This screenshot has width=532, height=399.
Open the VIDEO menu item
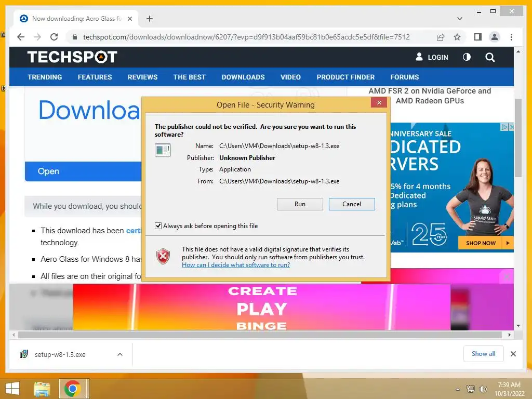(290, 77)
